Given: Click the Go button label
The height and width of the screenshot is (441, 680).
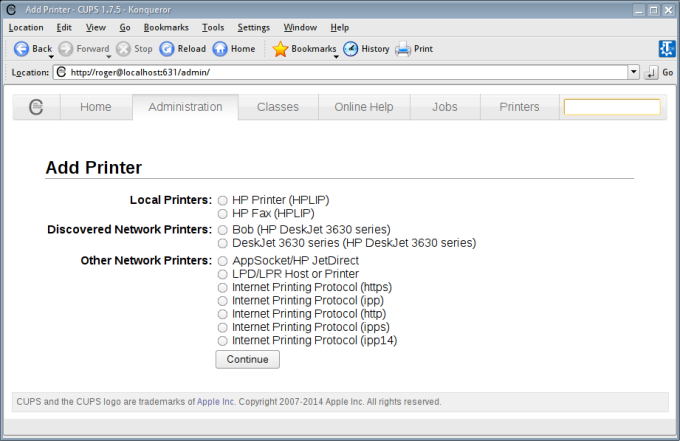Looking at the screenshot, I should point(668,72).
